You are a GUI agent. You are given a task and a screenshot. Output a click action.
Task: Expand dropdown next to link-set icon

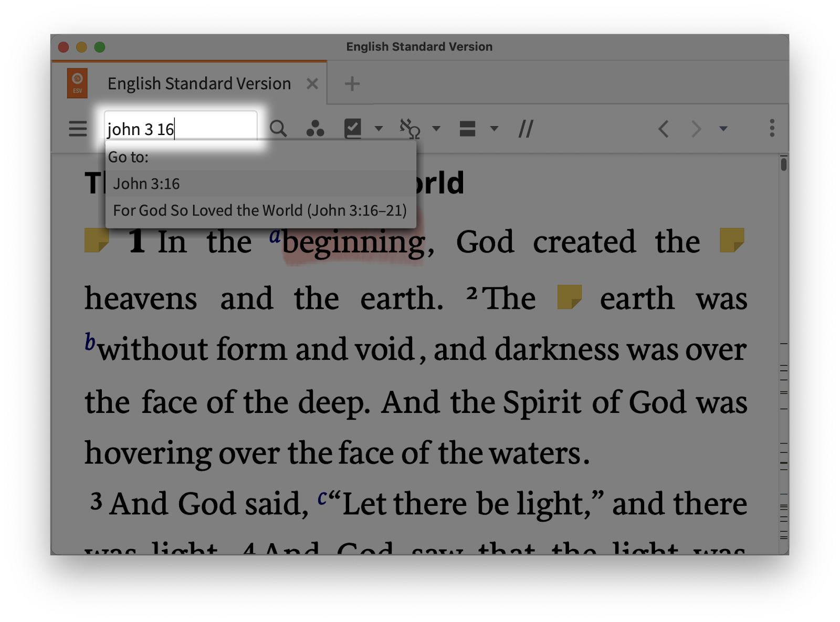tap(436, 129)
